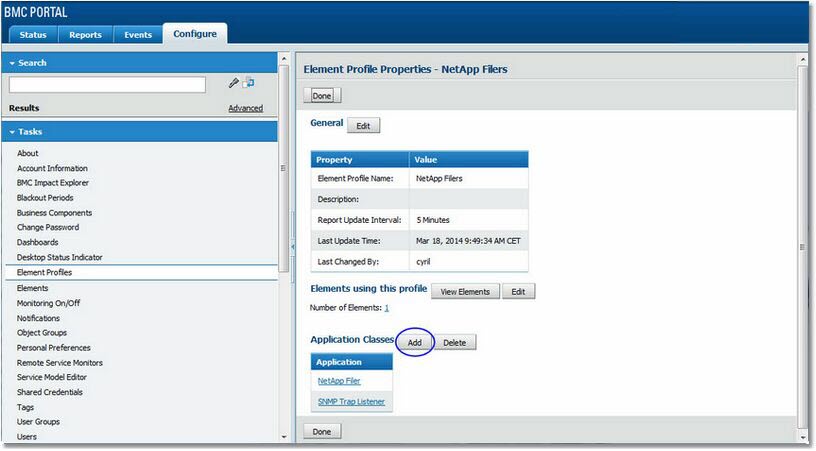Viewport: 816px width, 451px height.
Task: Edit the General properties section
Action: [363, 126]
